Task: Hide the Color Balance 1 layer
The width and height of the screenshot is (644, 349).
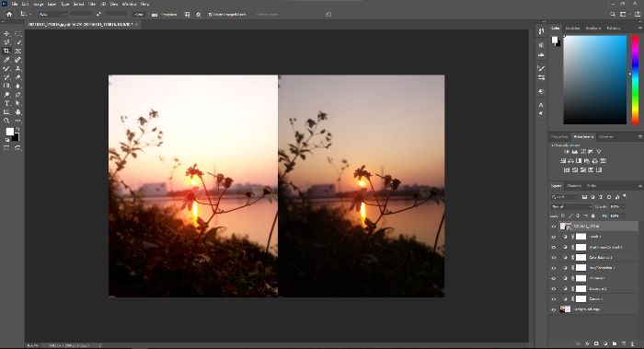Action: pos(554,258)
